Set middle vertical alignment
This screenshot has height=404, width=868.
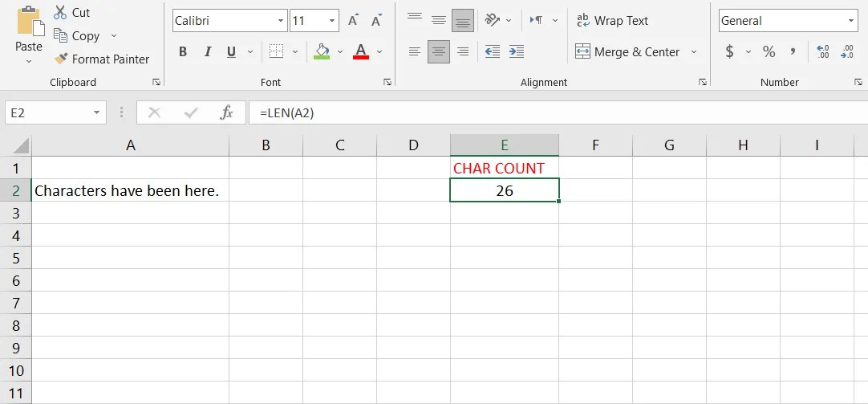(x=439, y=21)
